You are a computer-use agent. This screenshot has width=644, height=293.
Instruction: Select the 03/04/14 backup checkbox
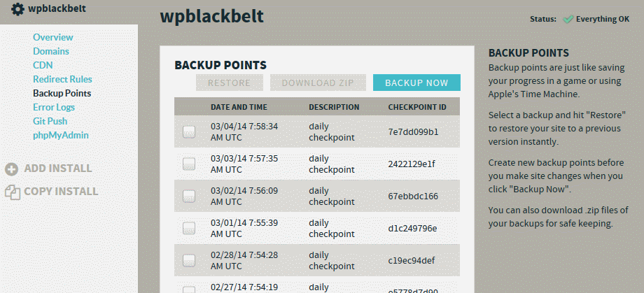point(189,131)
